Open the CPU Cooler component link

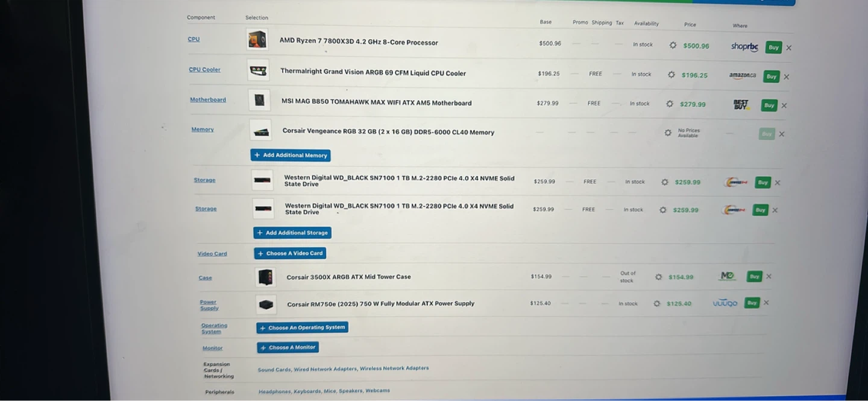[205, 69]
